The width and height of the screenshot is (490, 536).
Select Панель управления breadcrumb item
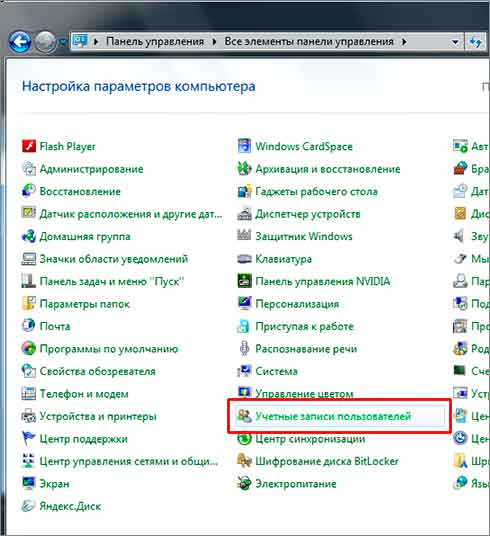(155, 41)
